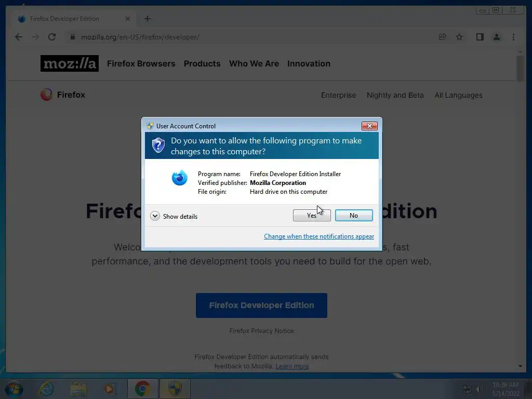Expand Show details chevron in UAC dialog
This screenshot has height=399, width=532.
(x=155, y=216)
